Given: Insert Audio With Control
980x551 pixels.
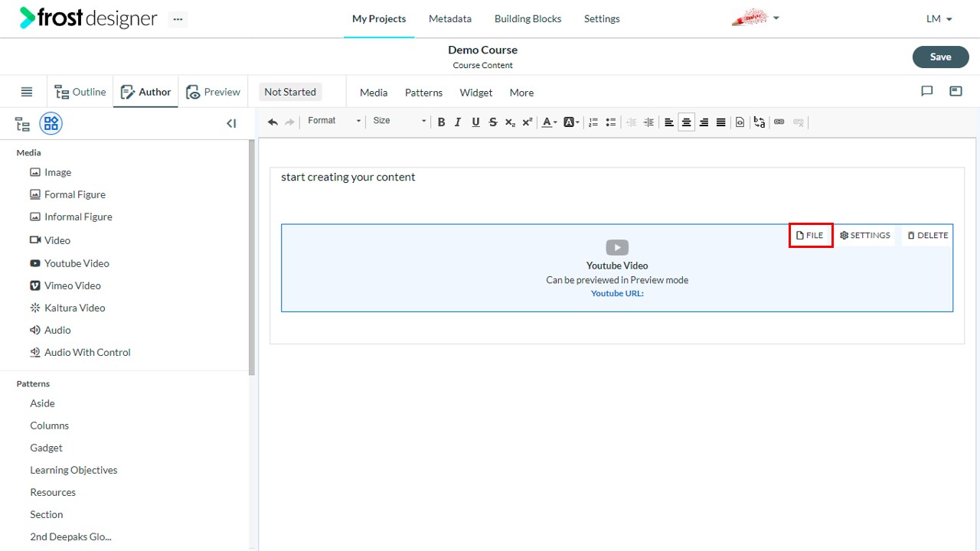Looking at the screenshot, I should coord(80,352).
